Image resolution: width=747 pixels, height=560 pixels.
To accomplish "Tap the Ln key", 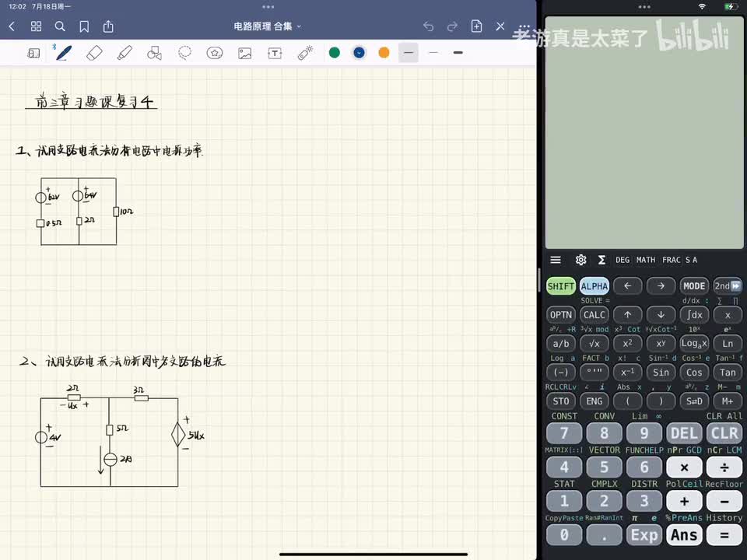I will pos(728,343).
